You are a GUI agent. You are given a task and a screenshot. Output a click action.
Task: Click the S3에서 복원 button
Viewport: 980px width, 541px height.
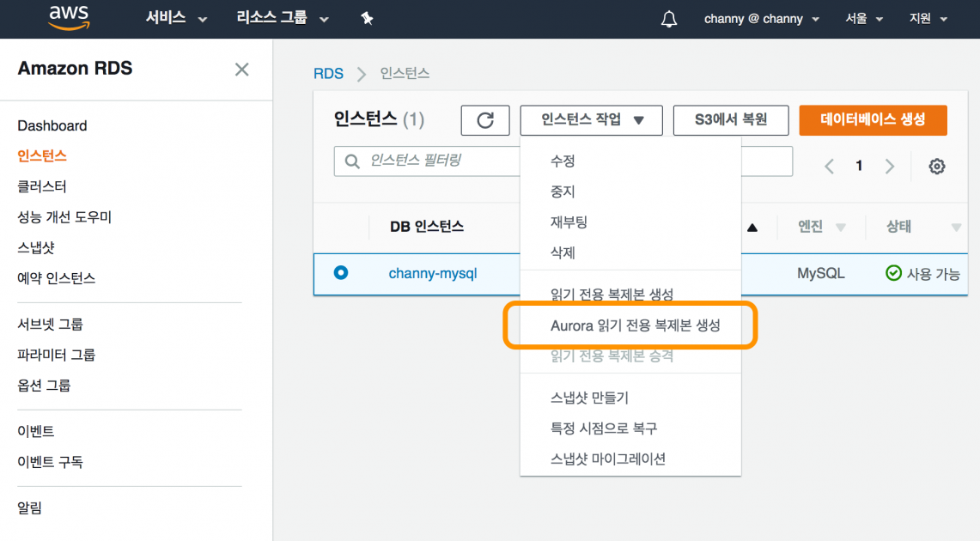click(731, 120)
